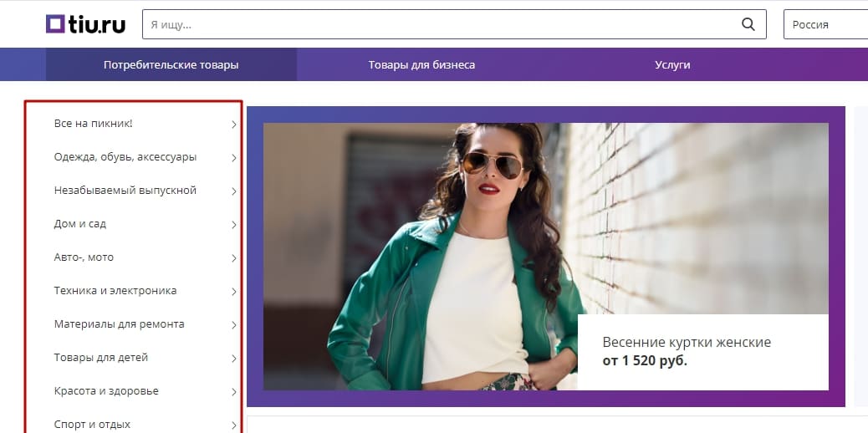Screen dimensions: 868x433
Task: Open Материалы для ремонта category
Action: click(x=119, y=324)
